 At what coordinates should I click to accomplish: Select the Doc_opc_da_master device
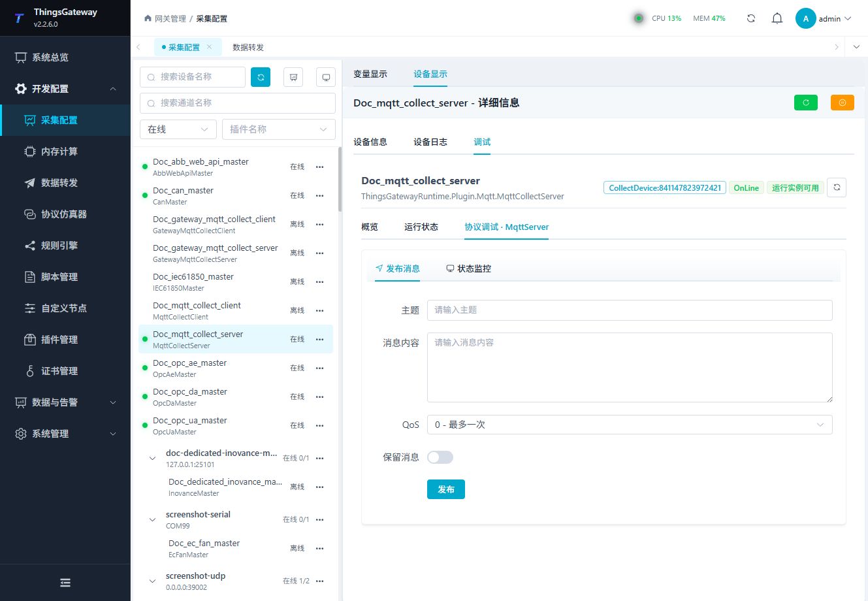(236, 397)
